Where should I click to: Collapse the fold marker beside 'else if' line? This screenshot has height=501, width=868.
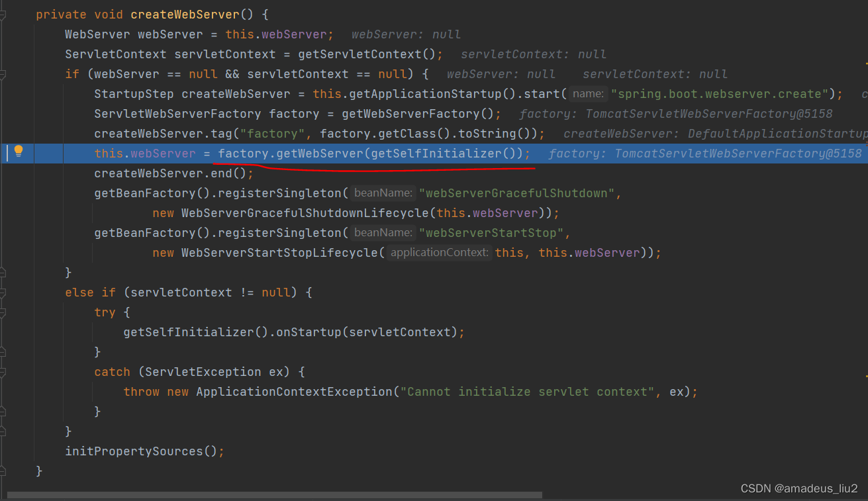[3, 293]
